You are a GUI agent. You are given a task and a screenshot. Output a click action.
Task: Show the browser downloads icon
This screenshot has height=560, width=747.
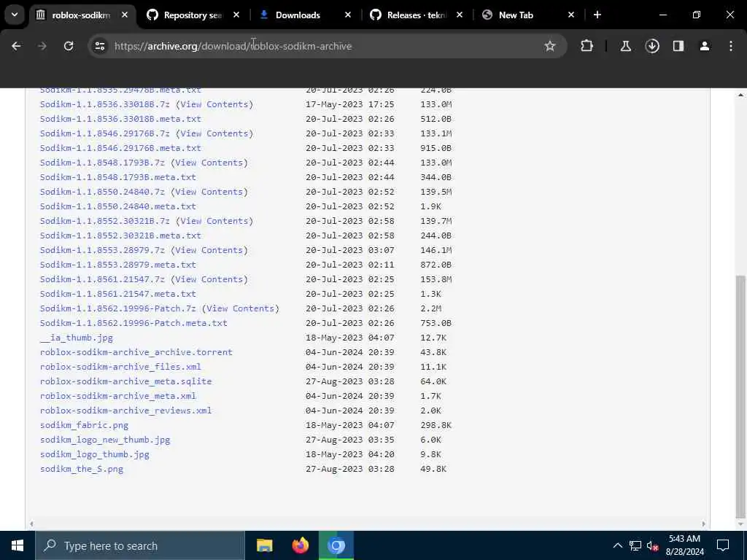[652, 46]
